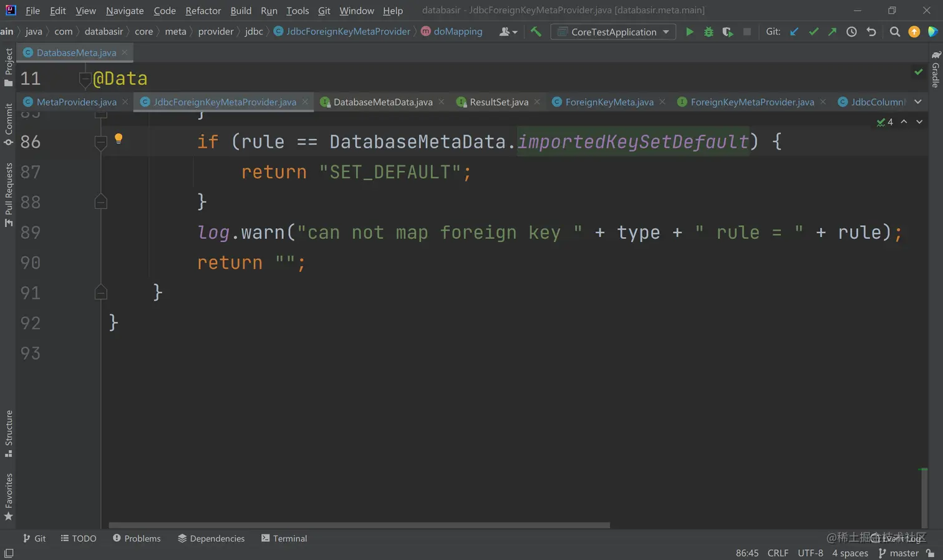Go to next highlighted error arrow
This screenshot has width=943, height=560.
click(x=919, y=122)
